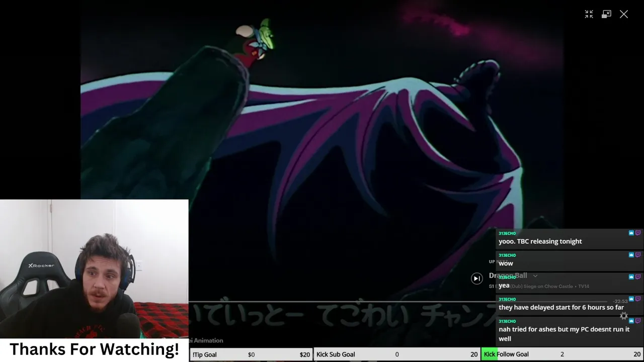The width and height of the screenshot is (644, 362).
Task: Click 313ECHO username above 'delayed start' message
Action: click(507, 299)
